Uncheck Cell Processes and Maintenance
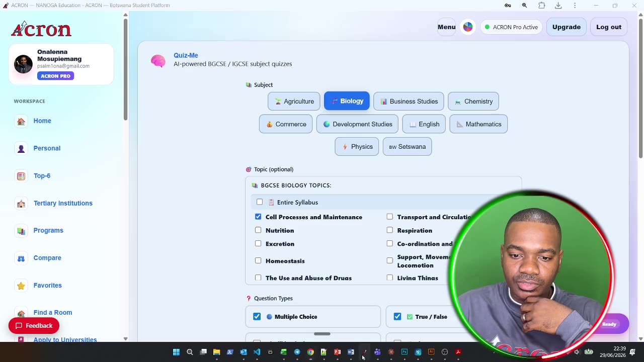This screenshot has height=362, width=644. point(258,217)
